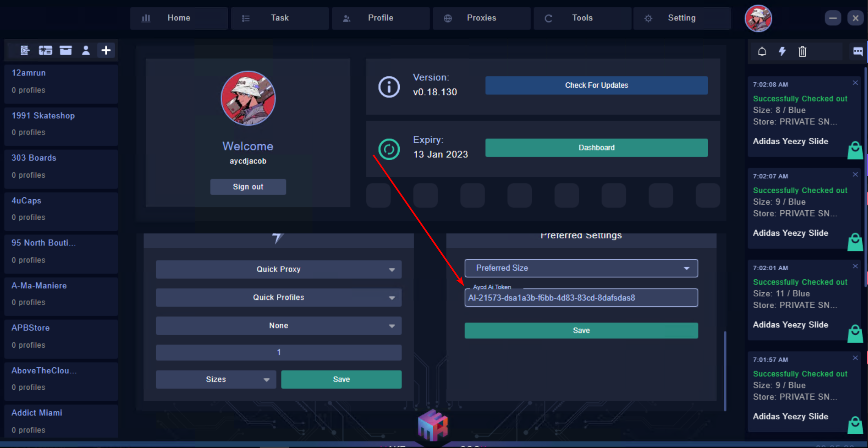This screenshot has height=448, width=868.
Task: Expand the Quick Proxy dropdown
Action: point(278,269)
